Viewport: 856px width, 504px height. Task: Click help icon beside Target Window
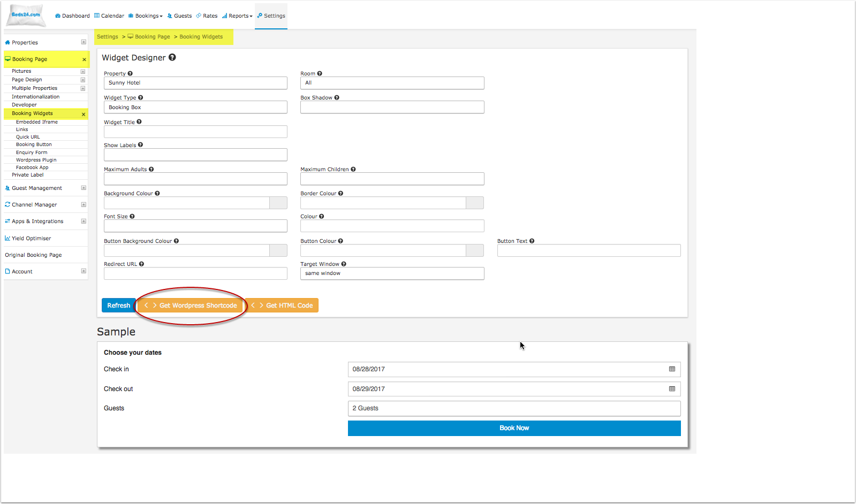click(x=344, y=264)
